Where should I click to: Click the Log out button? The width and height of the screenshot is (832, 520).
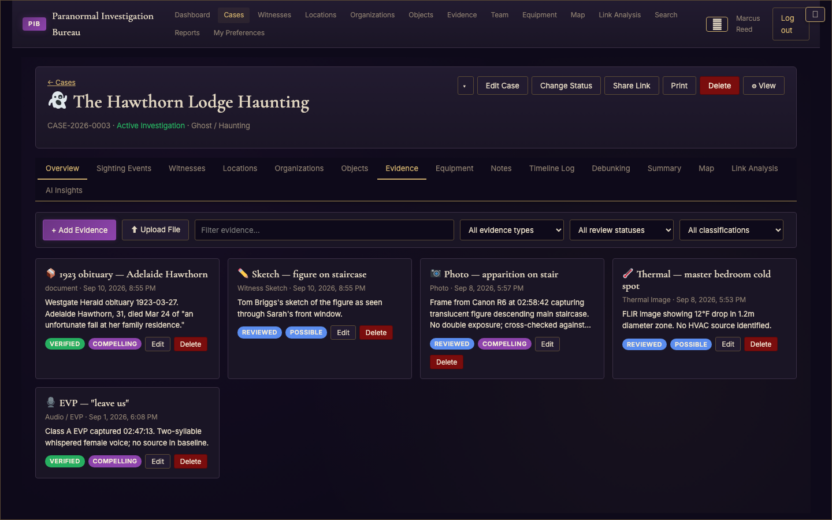point(790,24)
